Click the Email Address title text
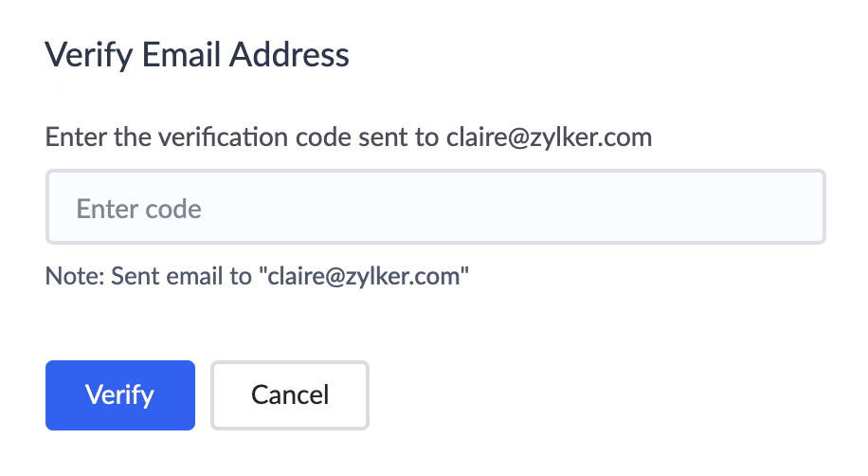Viewport: 868px width, 476px height. point(245,55)
